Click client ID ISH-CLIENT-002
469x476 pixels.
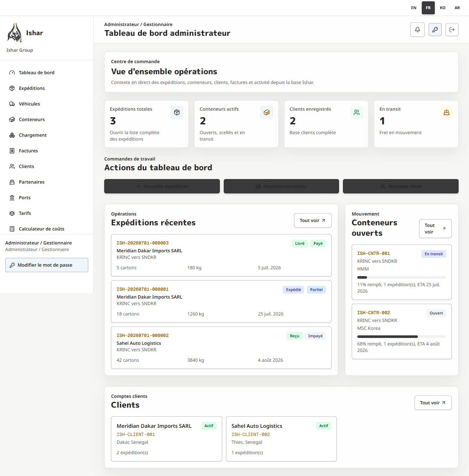(x=250, y=434)
